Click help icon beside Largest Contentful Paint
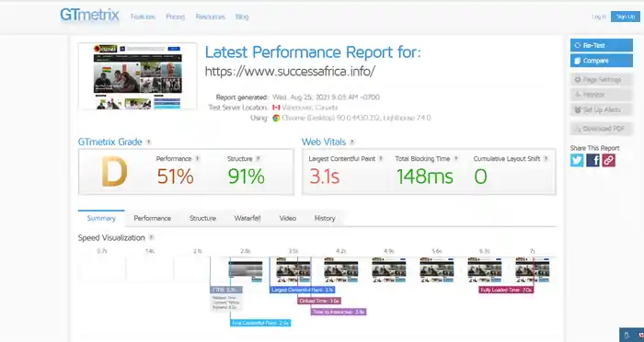The width and height of the screenshot is (644, 342). [x=381, y=158]
